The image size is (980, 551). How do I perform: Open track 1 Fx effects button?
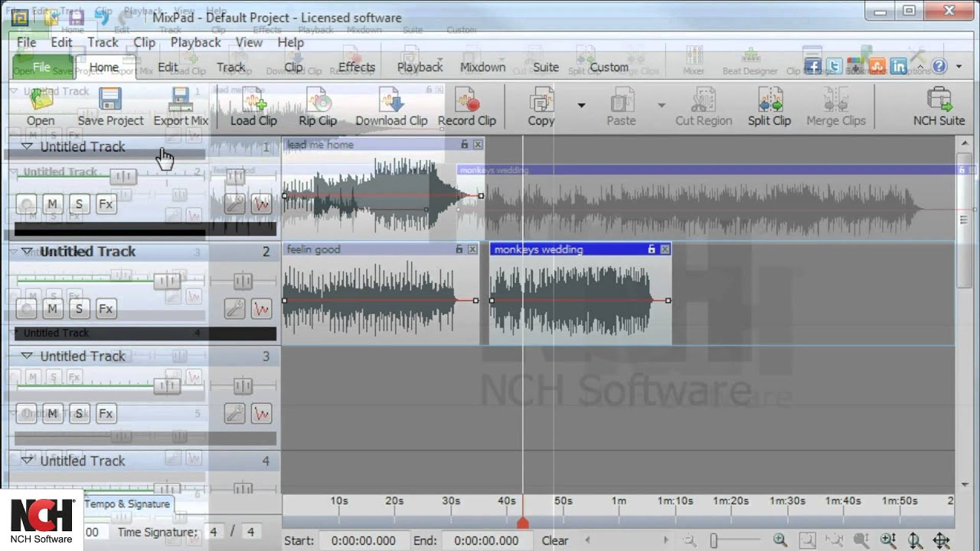pyautogui.click(x=106, y=204)
